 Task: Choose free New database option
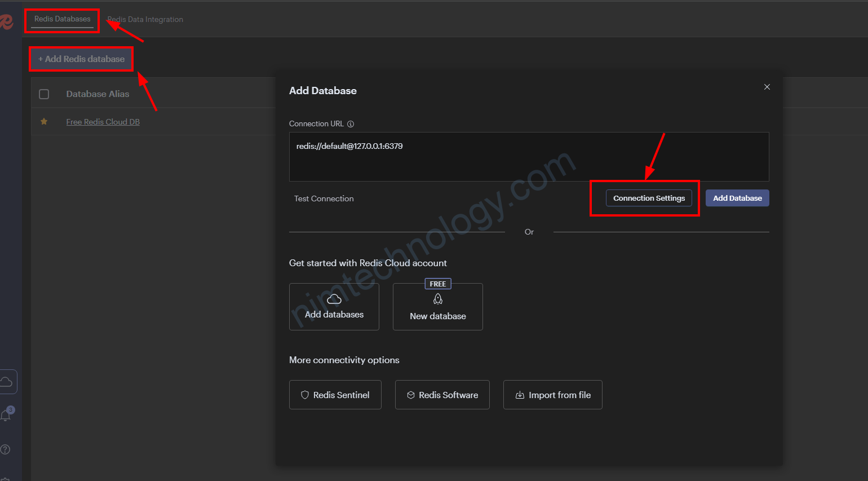click(x=438, y=307)
